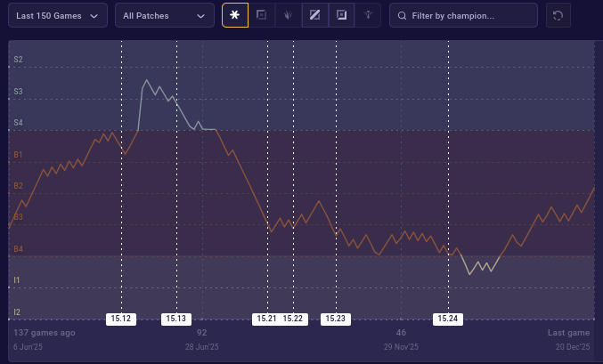Filter by mid lane role icon
The width and height of the screenshot is (603, 364).
click(x=315, y=15)
